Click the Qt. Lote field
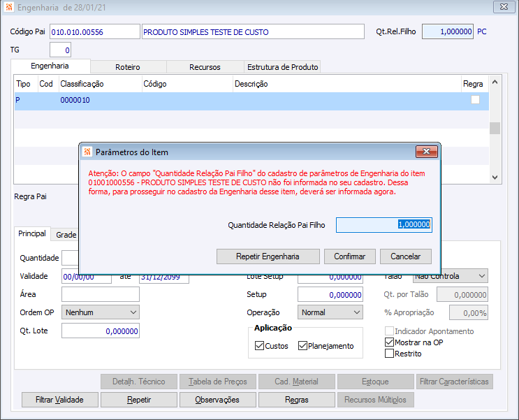This screenshot has height=420, width=519. click(x=101, y=331)
